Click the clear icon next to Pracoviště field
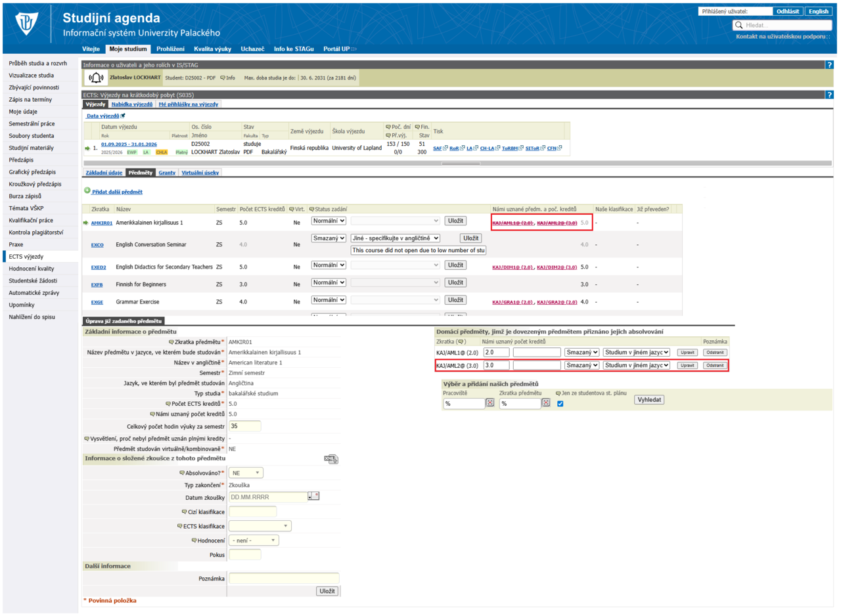 490,403
